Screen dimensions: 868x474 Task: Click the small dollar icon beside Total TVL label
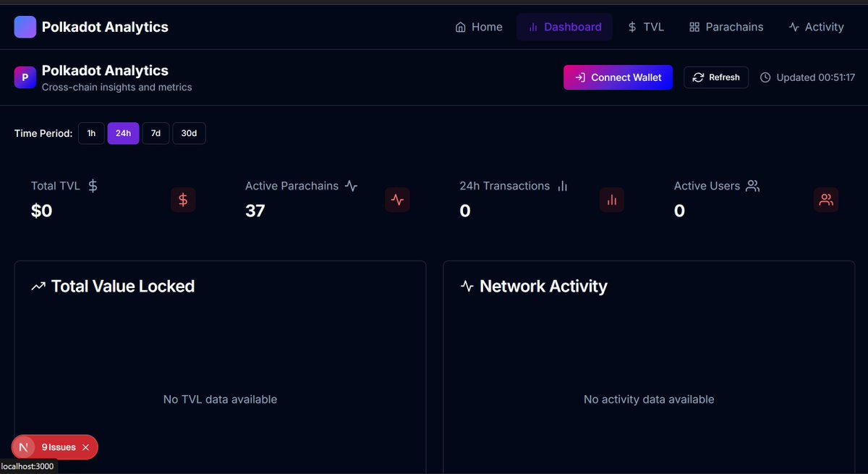93,186
